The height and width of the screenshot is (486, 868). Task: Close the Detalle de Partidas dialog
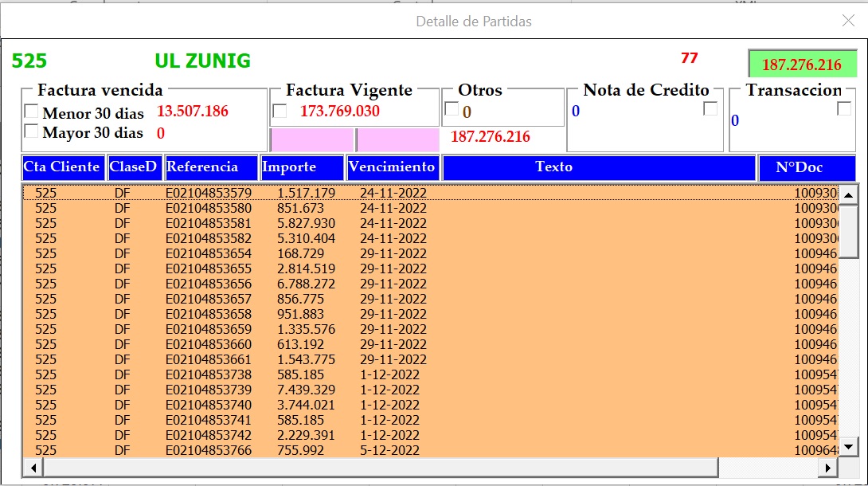848,21
